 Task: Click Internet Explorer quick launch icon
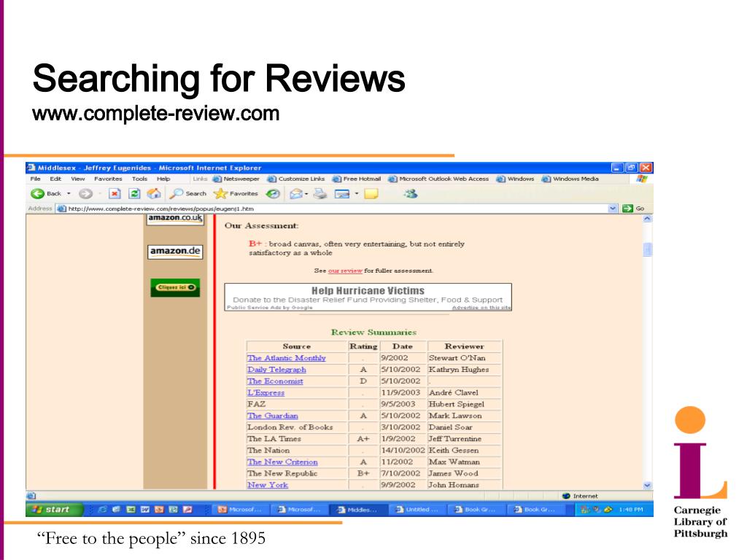tap(102, 509)
